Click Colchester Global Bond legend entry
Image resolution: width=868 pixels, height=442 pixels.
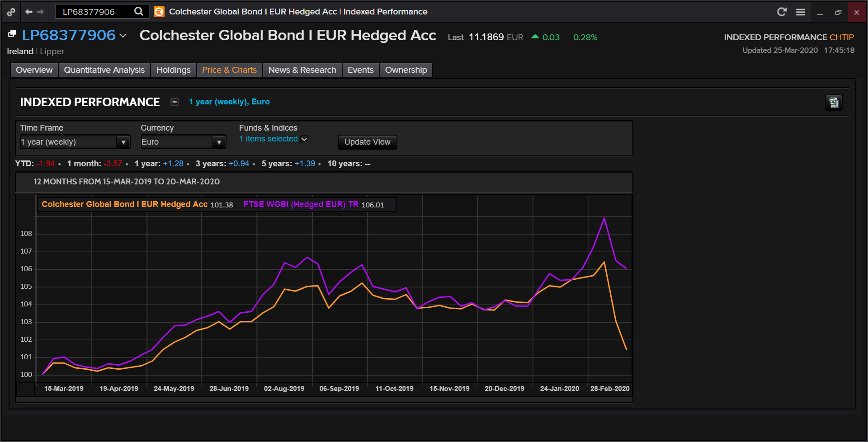click(125, 204)
